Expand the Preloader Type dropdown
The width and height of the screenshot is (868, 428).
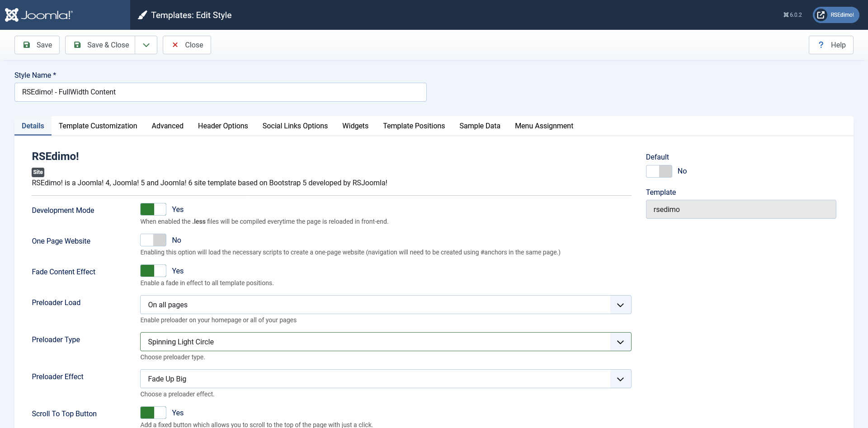385,342
